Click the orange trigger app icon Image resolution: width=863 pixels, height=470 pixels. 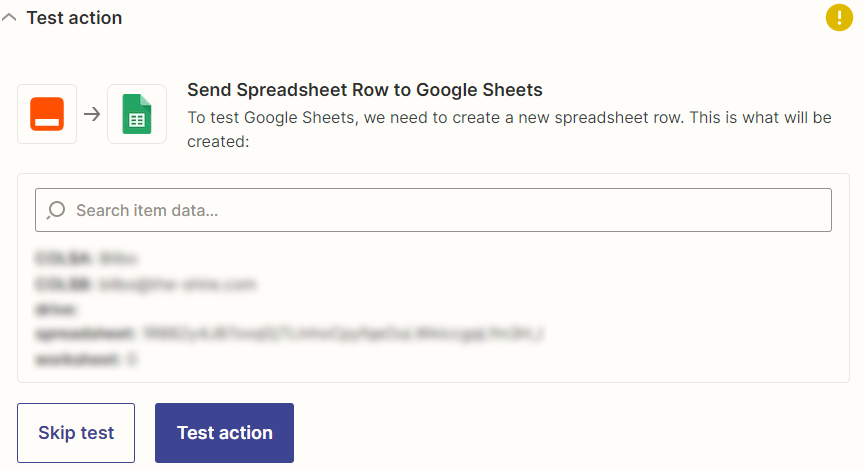[47, 114]
